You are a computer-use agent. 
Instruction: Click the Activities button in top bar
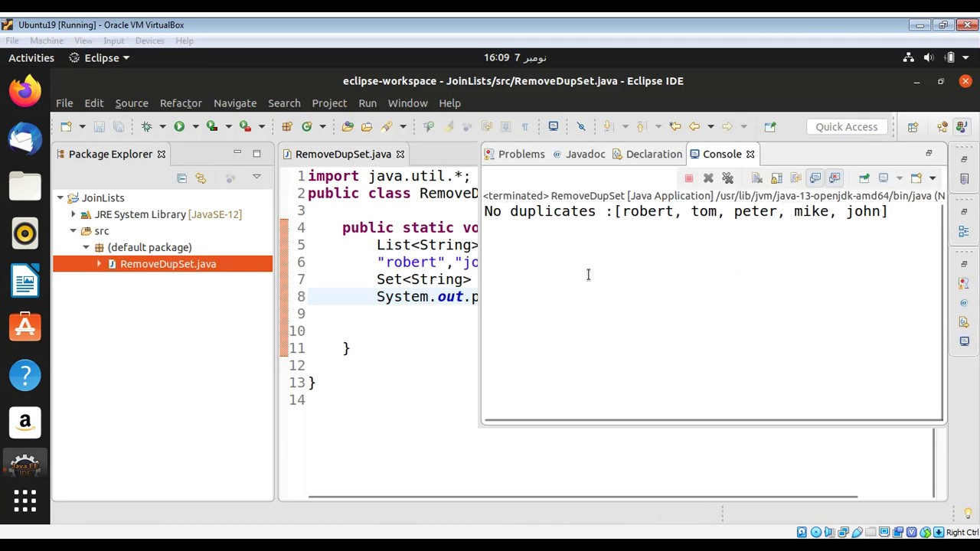coord(31,57)
